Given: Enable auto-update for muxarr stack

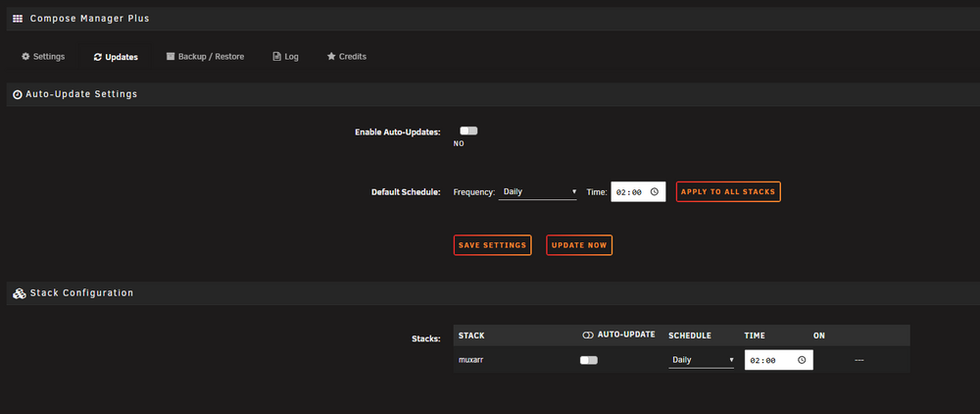Looking at the screenshot, I should tap(589, 360).
